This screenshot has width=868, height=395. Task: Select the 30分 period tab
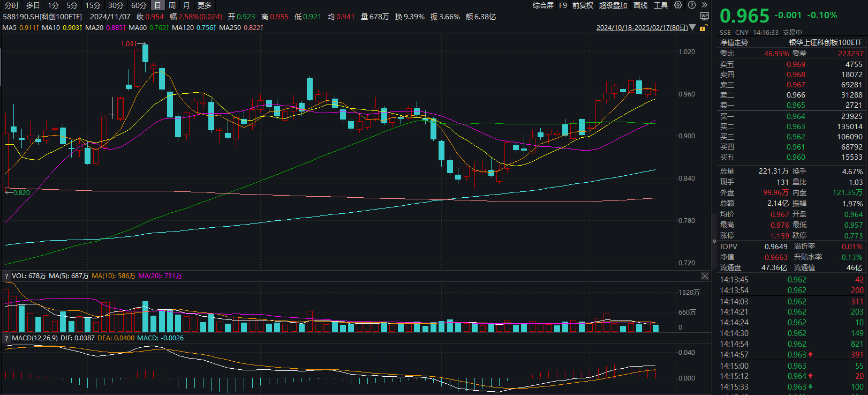[116, 5]
